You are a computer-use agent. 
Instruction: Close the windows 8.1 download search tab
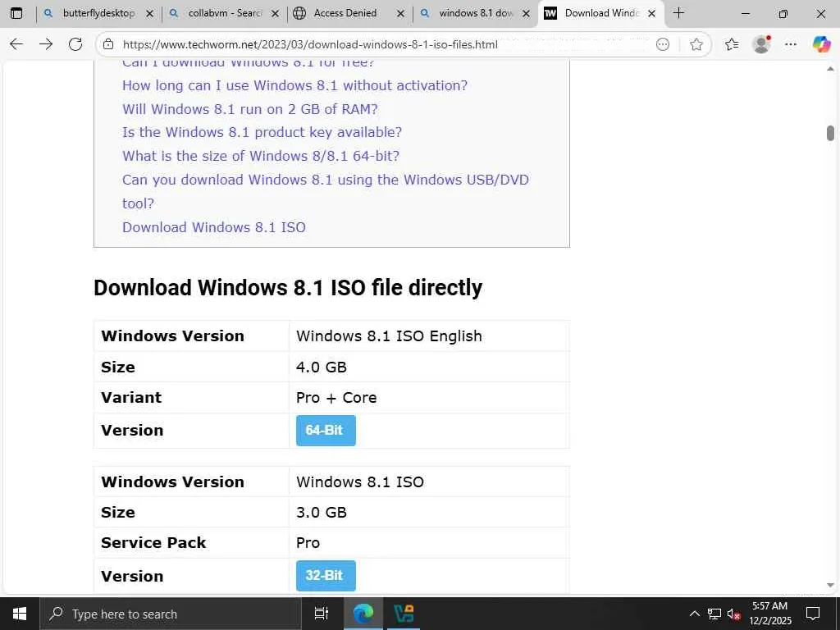tap(526, 14)
